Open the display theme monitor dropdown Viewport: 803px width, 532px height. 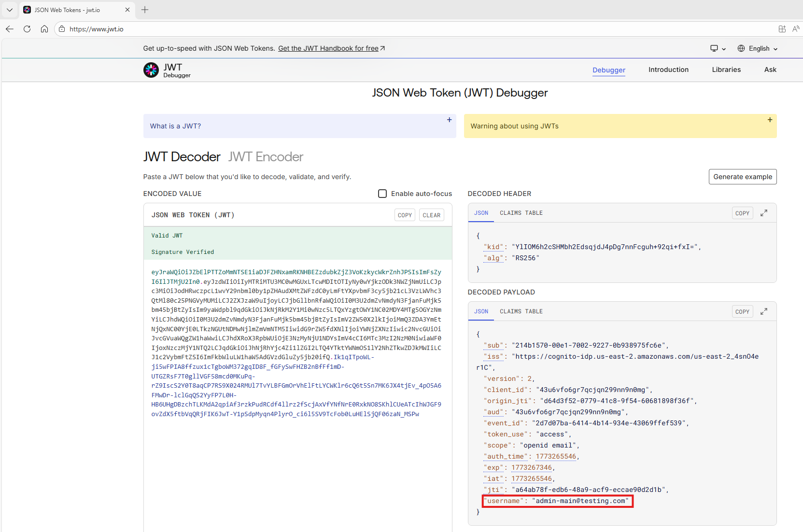[718, 48]
